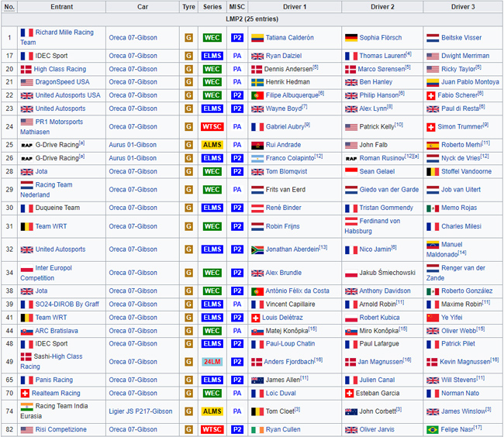
Task: Click the text Frits van Eerd
Action: (x=285, y=190)
